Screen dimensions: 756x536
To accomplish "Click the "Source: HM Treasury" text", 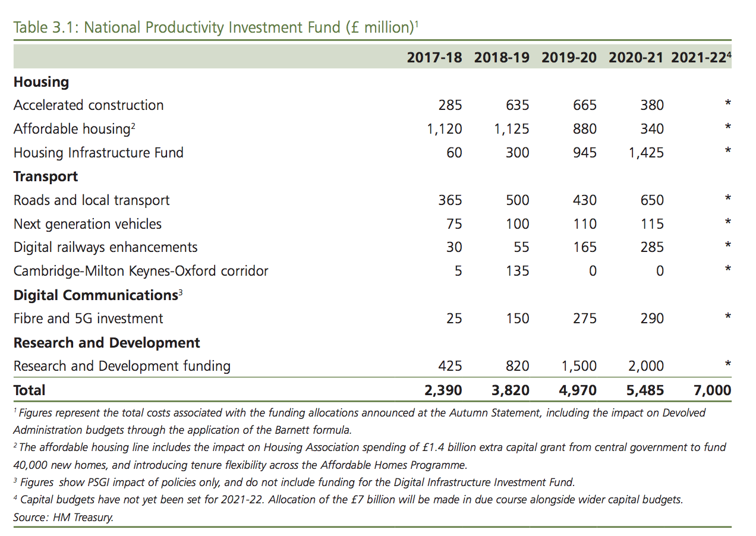I will [63, 518].
